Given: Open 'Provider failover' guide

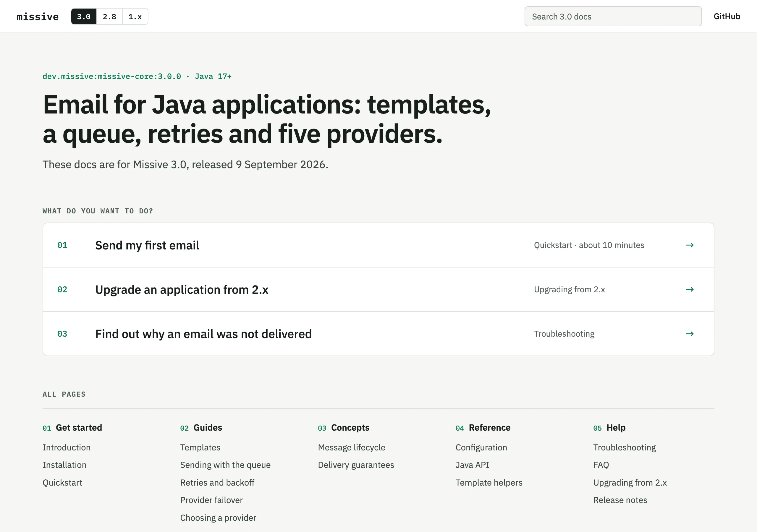Looking at the screenshot, I should click(x=211, y=500).
